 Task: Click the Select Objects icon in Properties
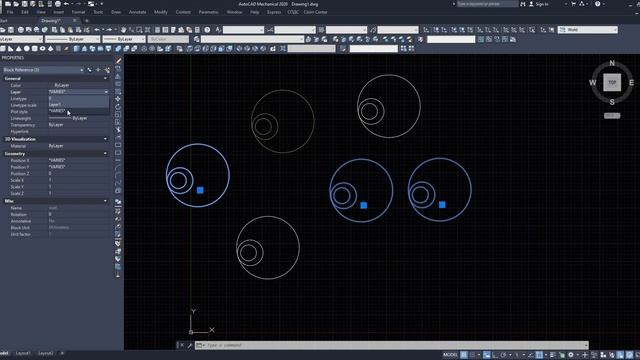click(x=98, y=70)
